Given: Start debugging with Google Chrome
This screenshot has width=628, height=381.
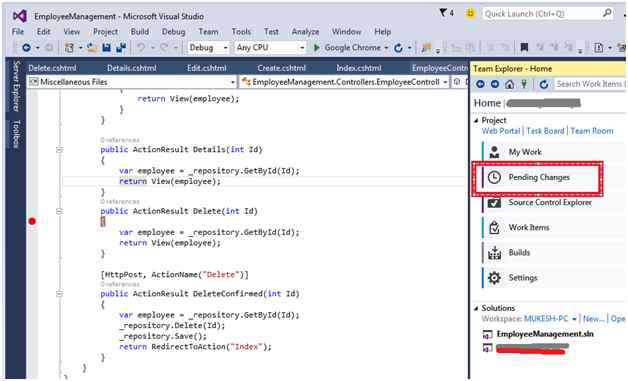Looking at the screenshot, I should click(x=347, y=48).
